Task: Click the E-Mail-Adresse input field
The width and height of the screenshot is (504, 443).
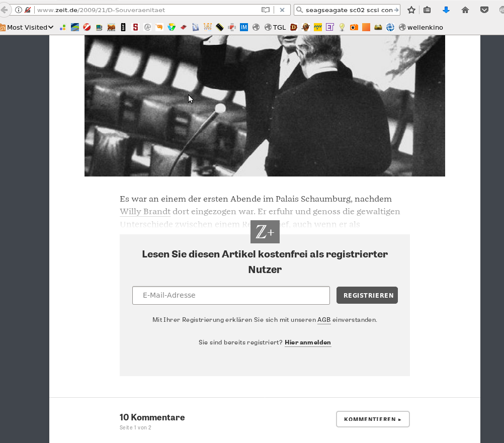Action: pos(231,295)
